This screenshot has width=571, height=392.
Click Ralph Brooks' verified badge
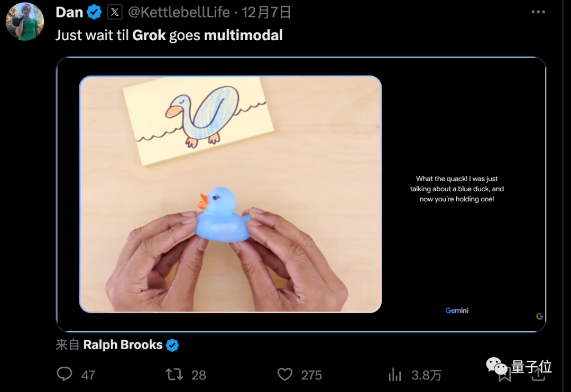point(172,346)
